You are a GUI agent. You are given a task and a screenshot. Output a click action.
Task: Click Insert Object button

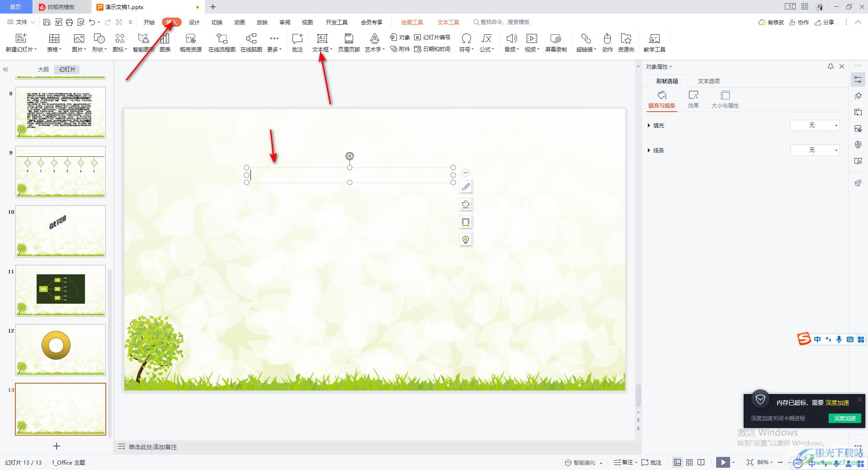click(400, 37)
